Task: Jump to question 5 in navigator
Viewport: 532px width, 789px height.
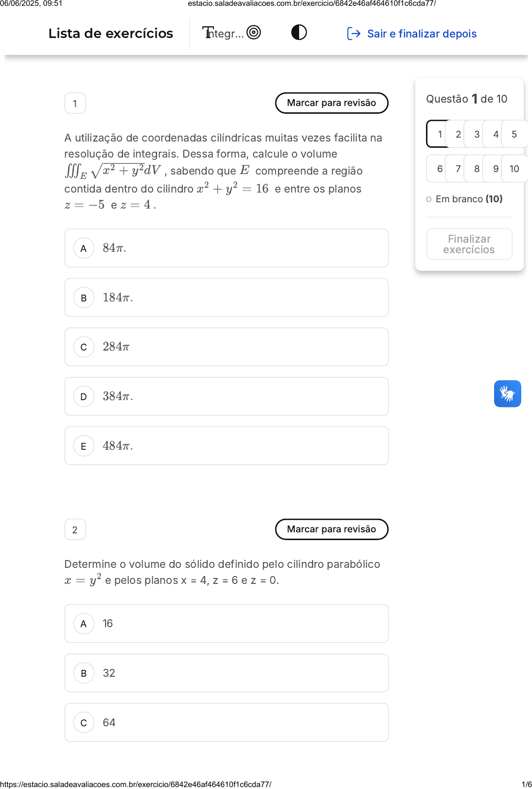Action: point(514,134)
